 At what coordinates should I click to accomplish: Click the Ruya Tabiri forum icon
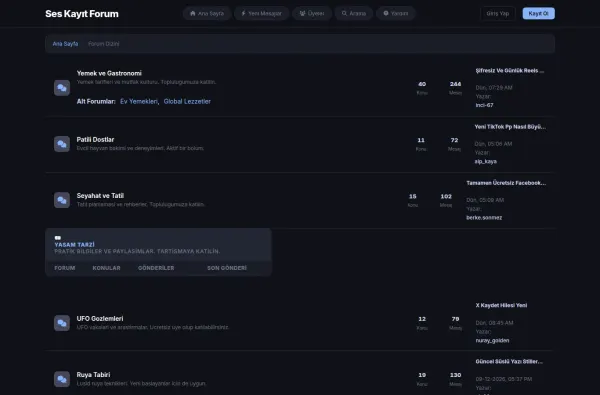[62, 379]
